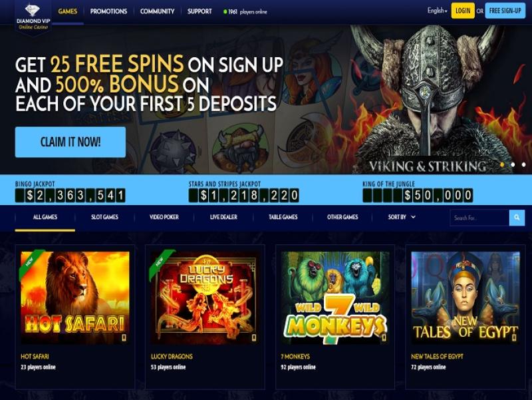Select the second carousel slide dot

click(x=513, y=164)
